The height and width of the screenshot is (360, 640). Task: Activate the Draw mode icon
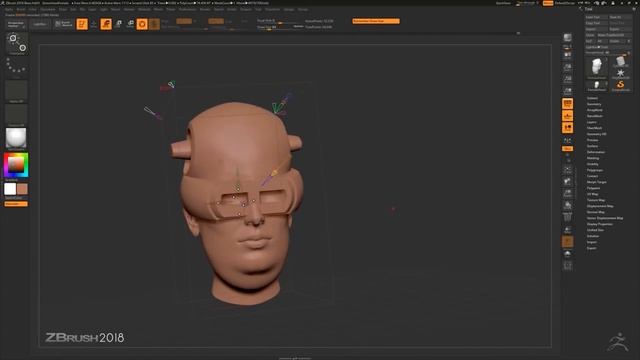pos(94,24)
